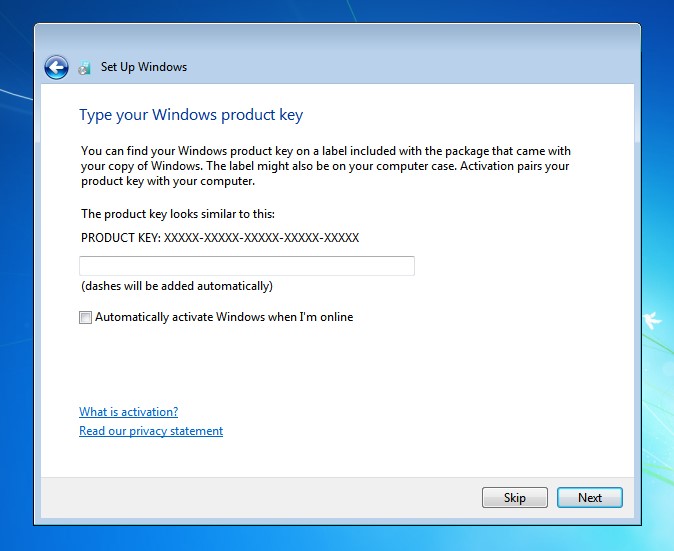Click the sample PRODUCT KEY format text

pos(220,238)
